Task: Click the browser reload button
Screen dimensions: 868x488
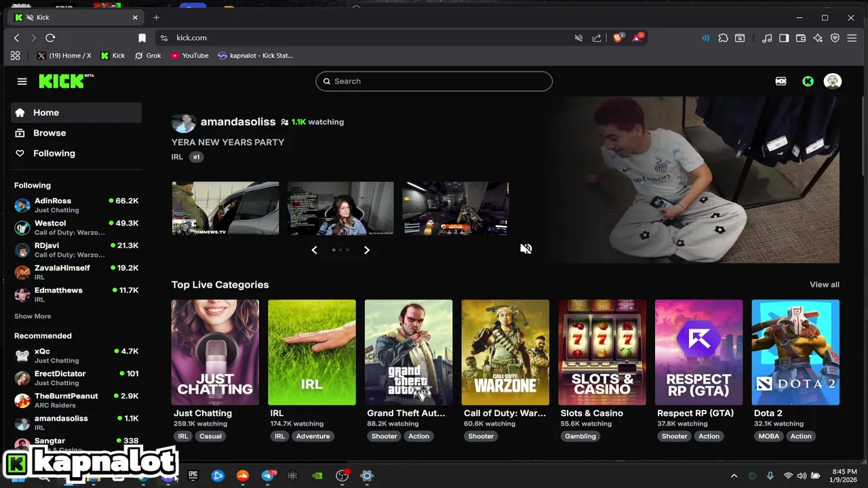Action: tap(50, 38)
